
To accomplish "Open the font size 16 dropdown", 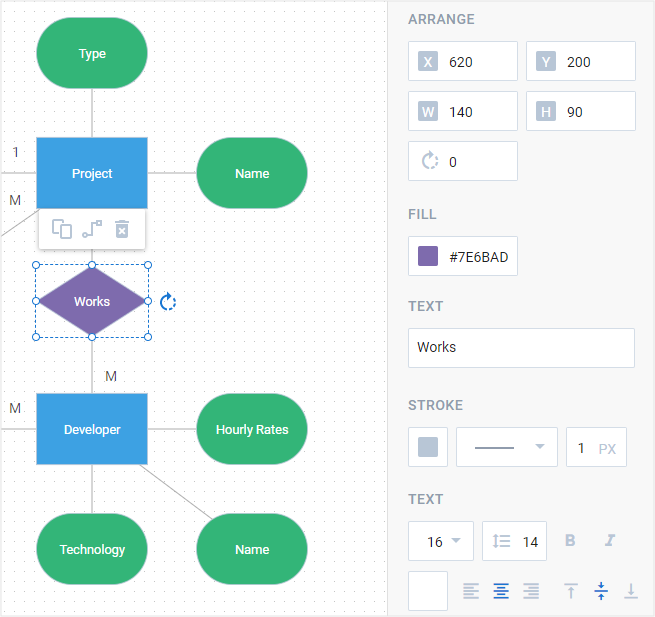I will point(441,541).
